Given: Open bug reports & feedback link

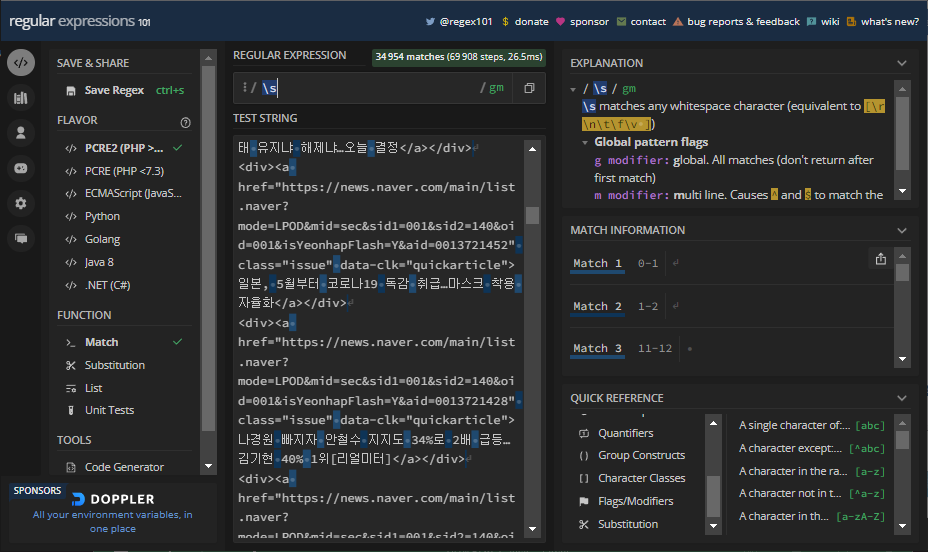Looking at the screenshot, I should (743, 21).
